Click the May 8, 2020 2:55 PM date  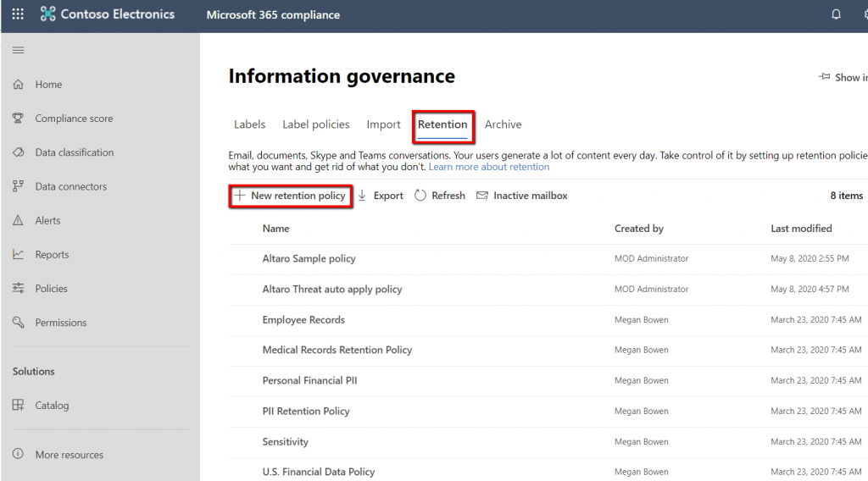pyautogui.click(x=810, y=259)
